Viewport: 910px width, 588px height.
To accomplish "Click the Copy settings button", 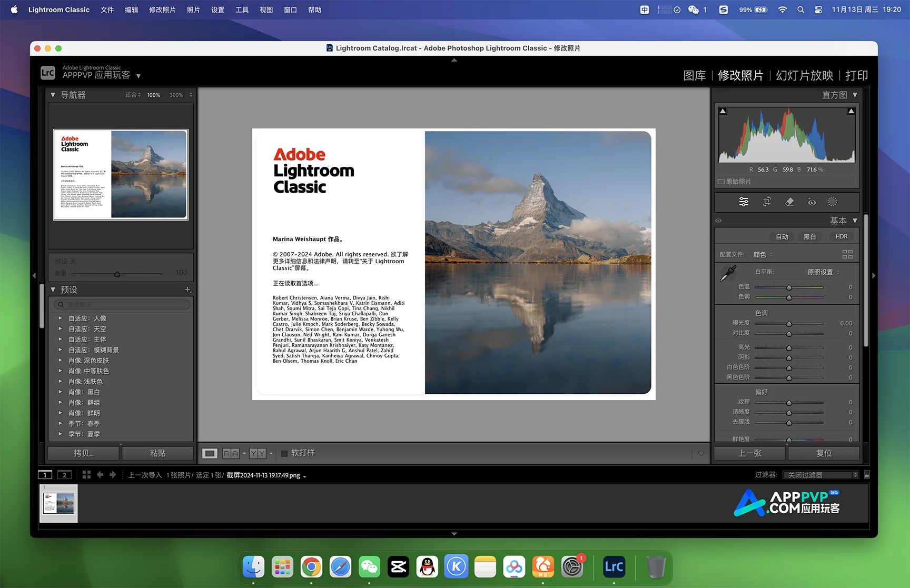I will (x=83, y=453).
